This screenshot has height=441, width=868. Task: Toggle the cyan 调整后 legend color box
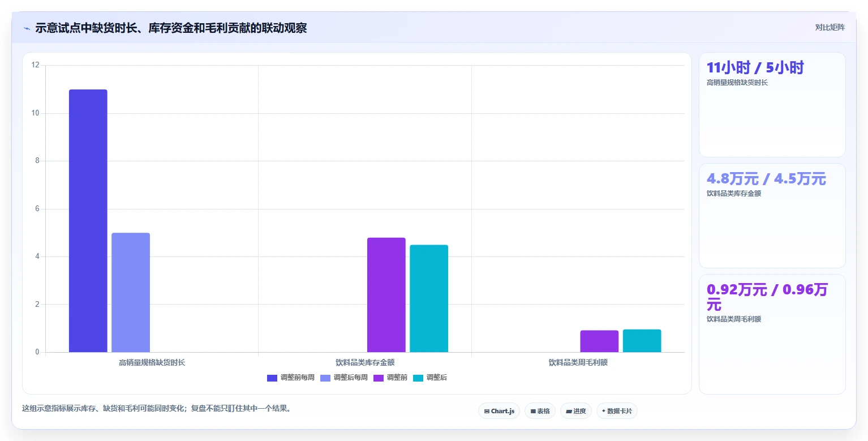418,378
